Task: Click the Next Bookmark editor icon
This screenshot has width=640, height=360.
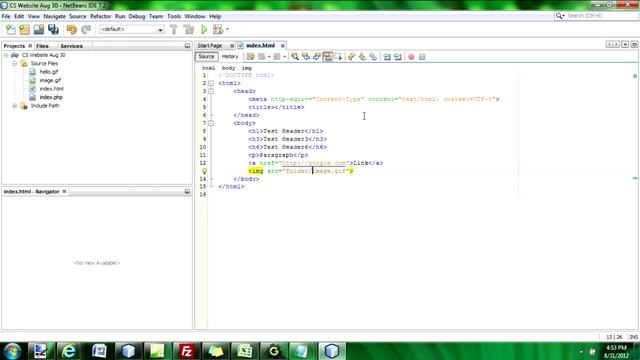Action: [362, 57]
